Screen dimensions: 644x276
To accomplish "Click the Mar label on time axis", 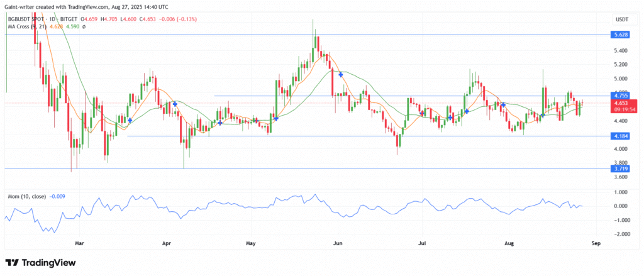I will point(79,243).
